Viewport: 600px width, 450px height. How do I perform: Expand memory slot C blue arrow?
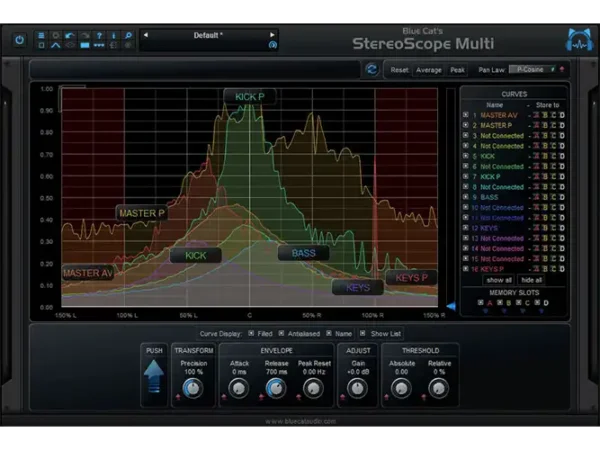tap(523, 311)
